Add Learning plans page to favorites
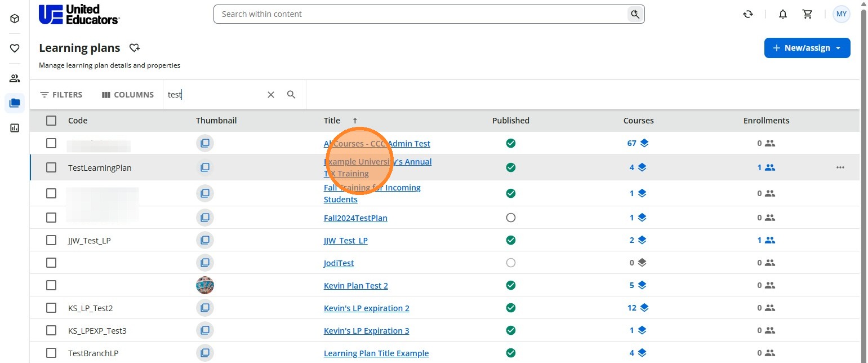Screen dimensions: 868x363 (134, 48)
